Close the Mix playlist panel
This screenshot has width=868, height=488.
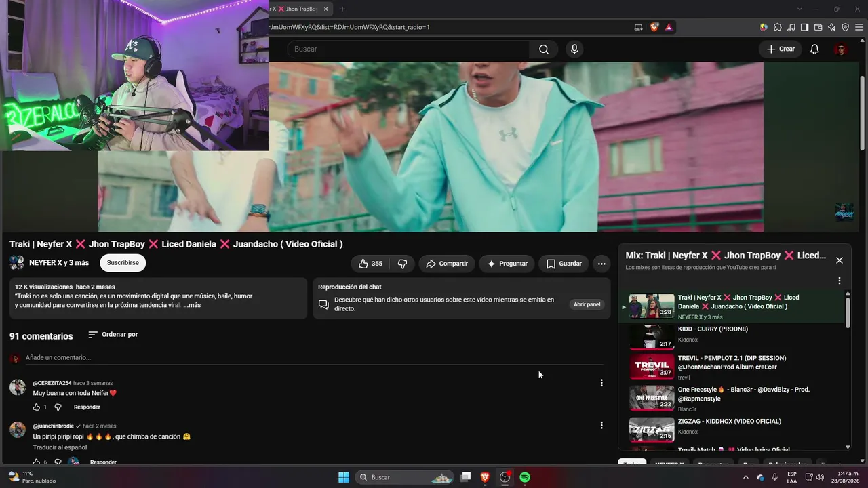tap(840, 260)
